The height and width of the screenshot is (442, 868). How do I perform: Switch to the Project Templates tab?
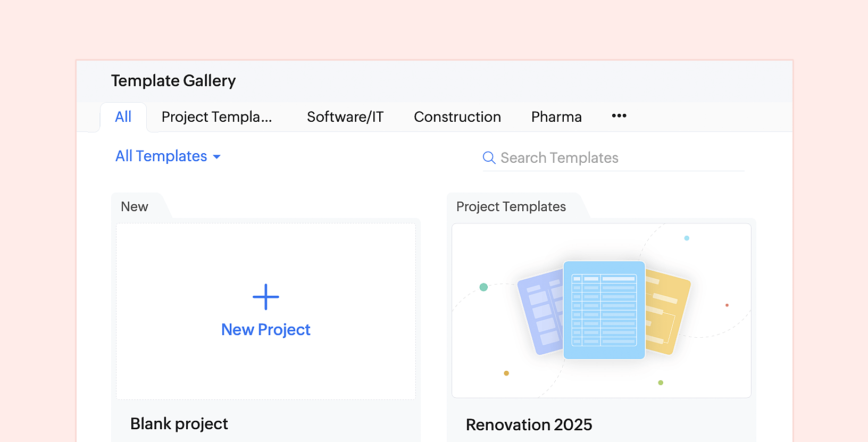pos(216,116)
